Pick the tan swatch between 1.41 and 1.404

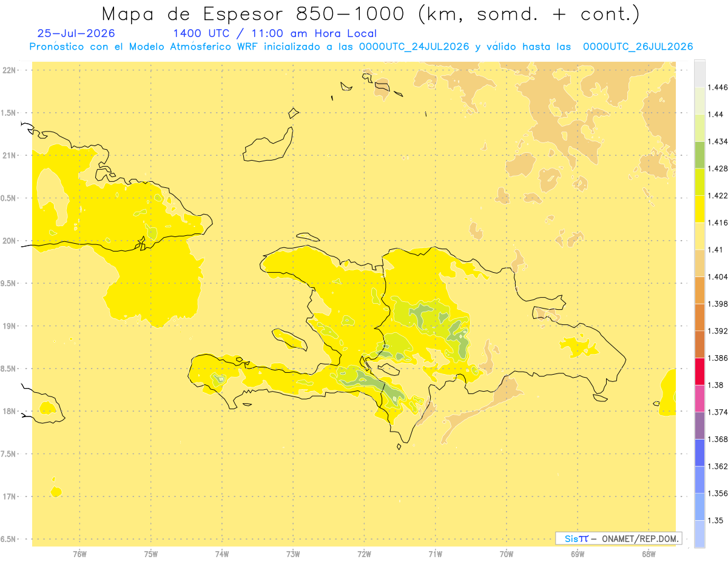[699, 263]
